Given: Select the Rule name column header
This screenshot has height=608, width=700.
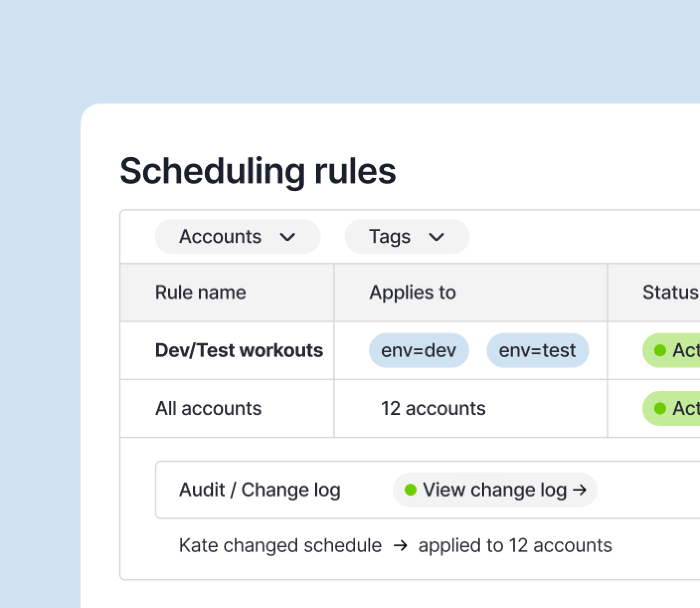Looking at the screenshot, I should 200,292.
